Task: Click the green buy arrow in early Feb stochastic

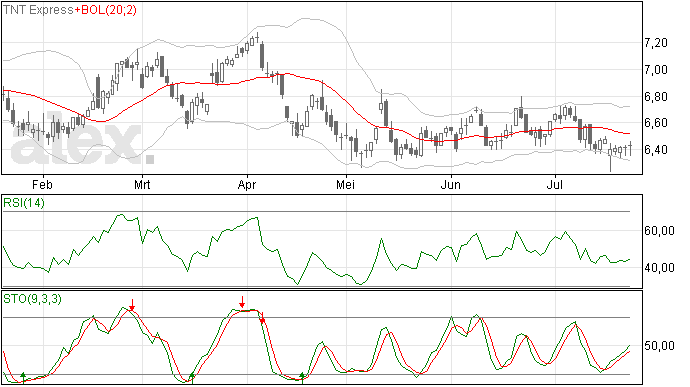Action: 23,377
